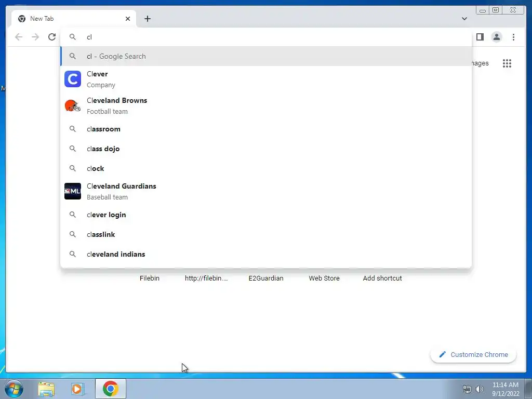Select the 'cl - Google Search' suggestion
532x399 pixels.
[x=266, y=56]
